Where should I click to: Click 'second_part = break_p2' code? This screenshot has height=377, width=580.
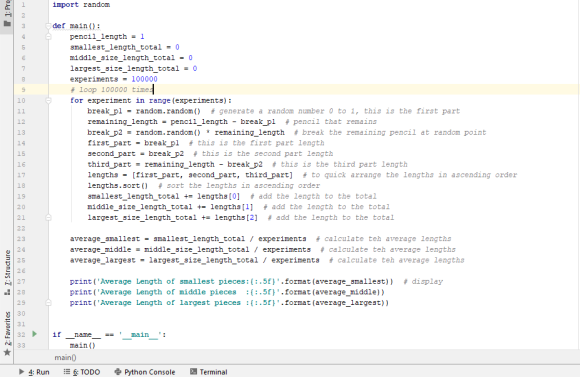[x=135, y=154]
